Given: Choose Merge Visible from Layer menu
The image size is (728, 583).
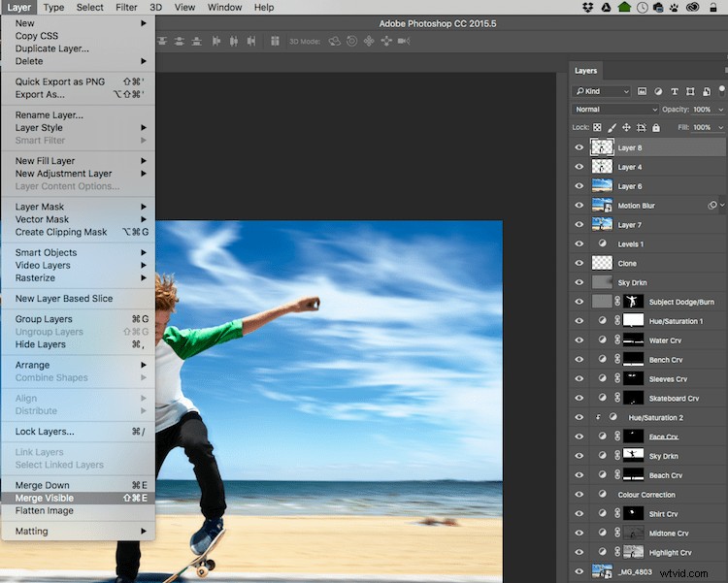Looking at the screenshot, I should pyautogui.click(x=78, y=498).
